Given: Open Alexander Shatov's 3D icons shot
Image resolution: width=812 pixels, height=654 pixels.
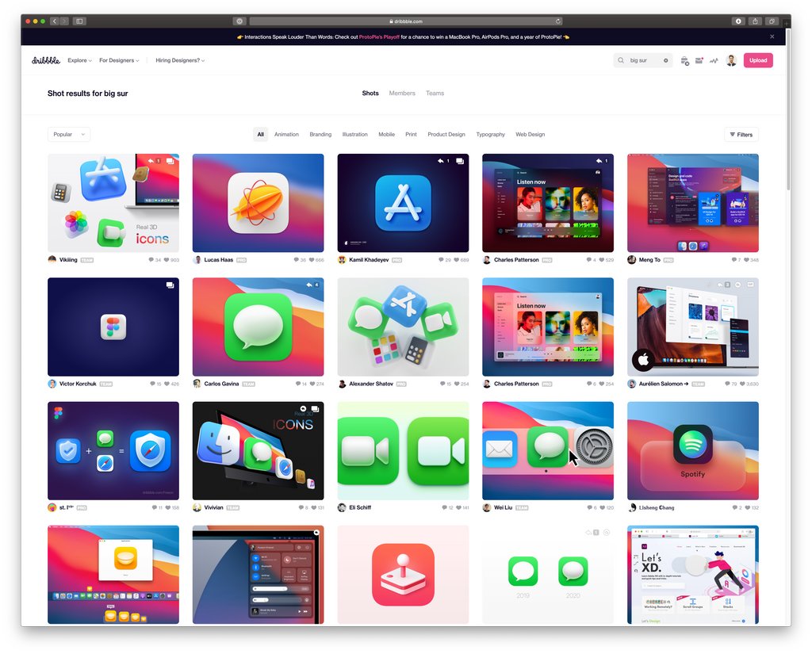Looking at the screenshot, I should (x=403, y=327).
